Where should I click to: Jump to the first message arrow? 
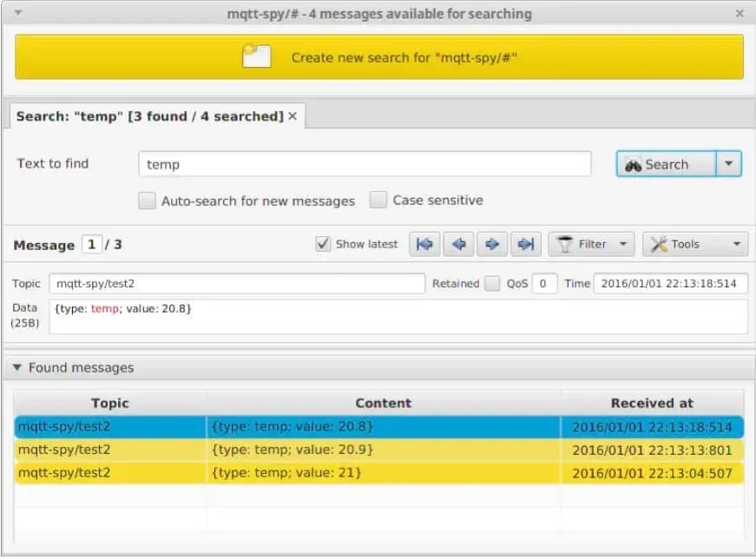[424, 245]
